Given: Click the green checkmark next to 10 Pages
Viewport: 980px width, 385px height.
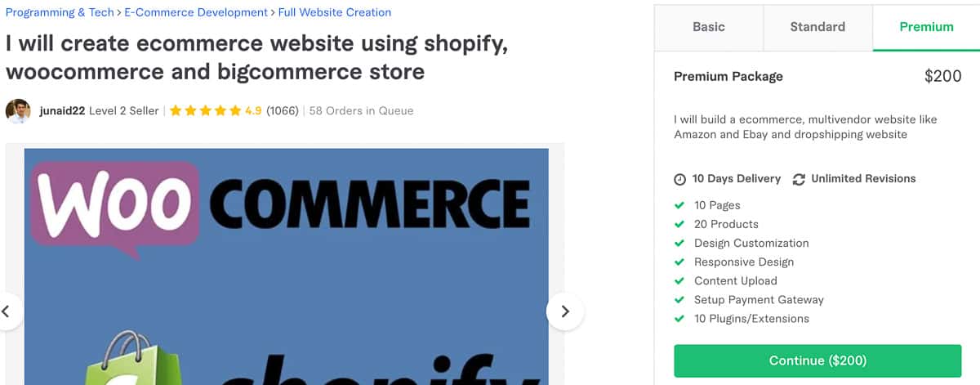Looking at the screenshot, I should (x=679, y=205).
